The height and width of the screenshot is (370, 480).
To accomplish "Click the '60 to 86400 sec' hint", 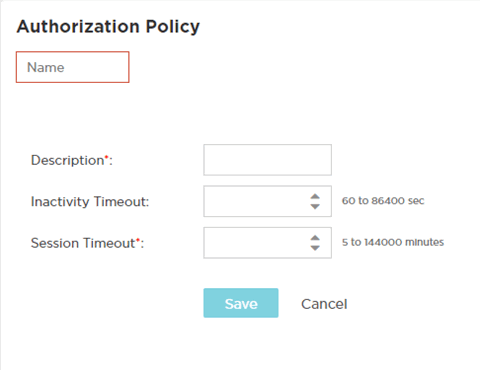I will click(383, 201).
